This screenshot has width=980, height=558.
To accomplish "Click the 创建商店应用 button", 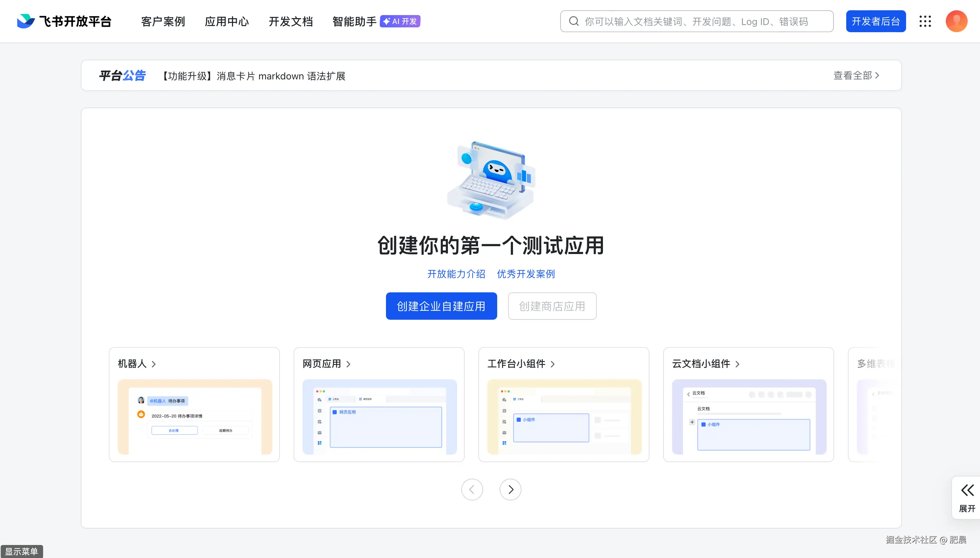I will pos(552,306).
